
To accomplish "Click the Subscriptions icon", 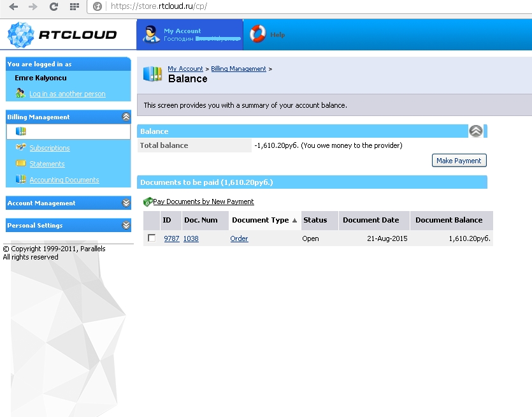I will [x=20, y=147].
